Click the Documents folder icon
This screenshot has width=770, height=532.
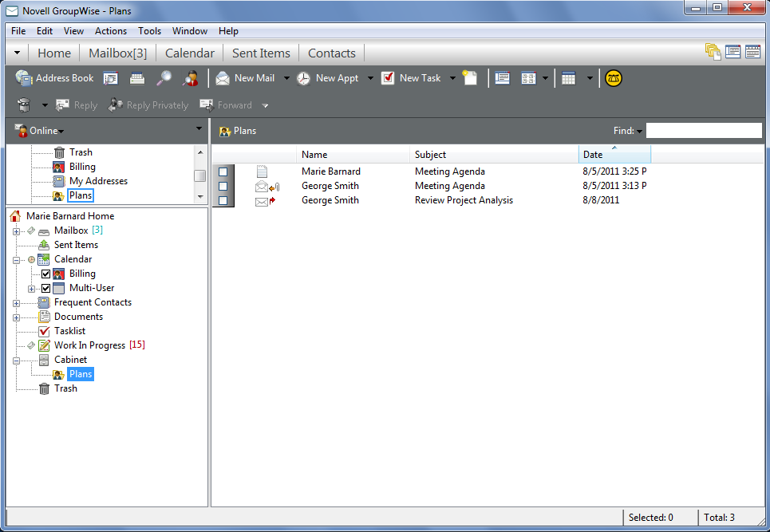(x=44, y=317)
